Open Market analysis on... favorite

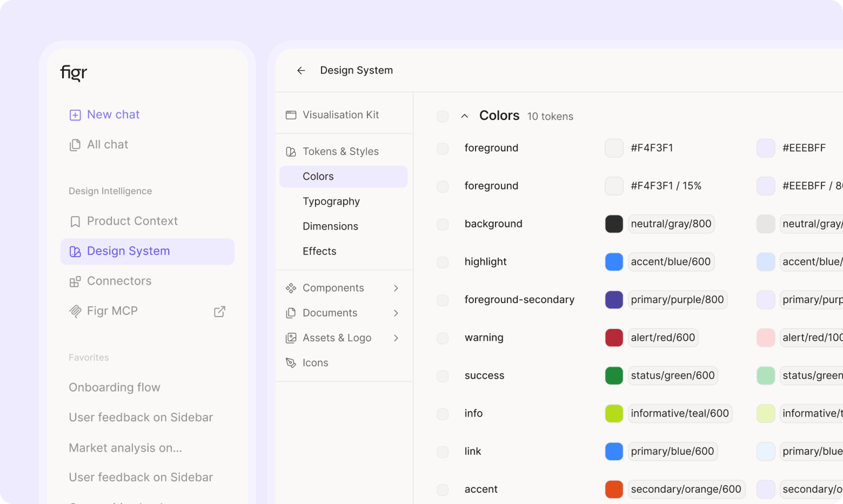click(x=125, y=448)
